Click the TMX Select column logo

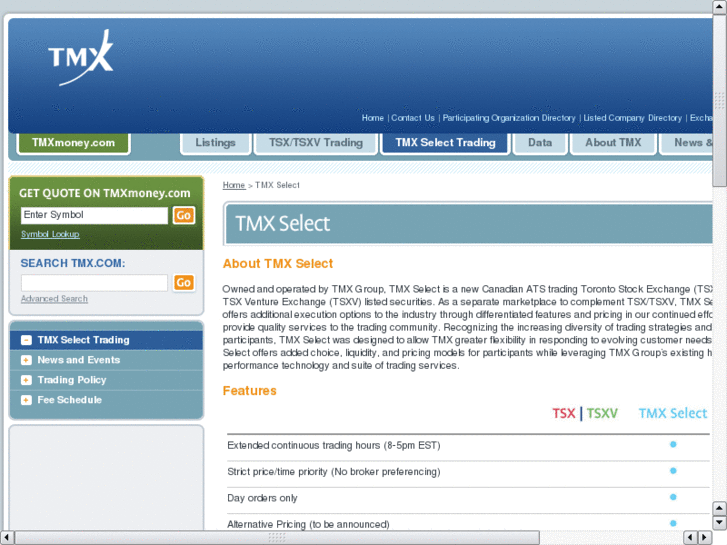673,413
